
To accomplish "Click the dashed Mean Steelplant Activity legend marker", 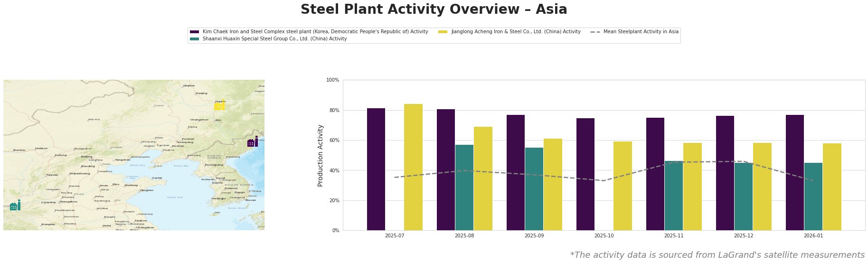I will click(x=595, y=32).
